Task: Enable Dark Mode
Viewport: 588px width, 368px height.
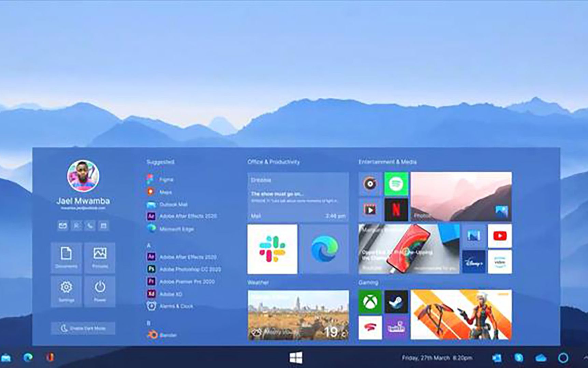Action: point(83,328)
